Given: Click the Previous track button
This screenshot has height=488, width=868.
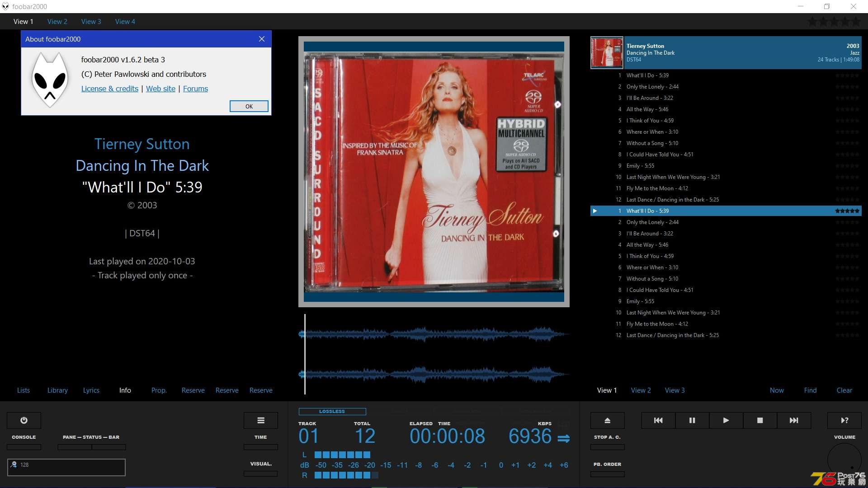Looking at the screenshot, I should (x=658, y=420).
